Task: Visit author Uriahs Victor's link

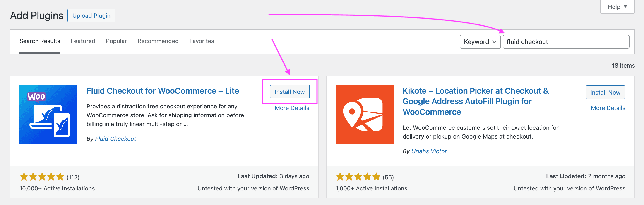Action: (x=429, y=151)
